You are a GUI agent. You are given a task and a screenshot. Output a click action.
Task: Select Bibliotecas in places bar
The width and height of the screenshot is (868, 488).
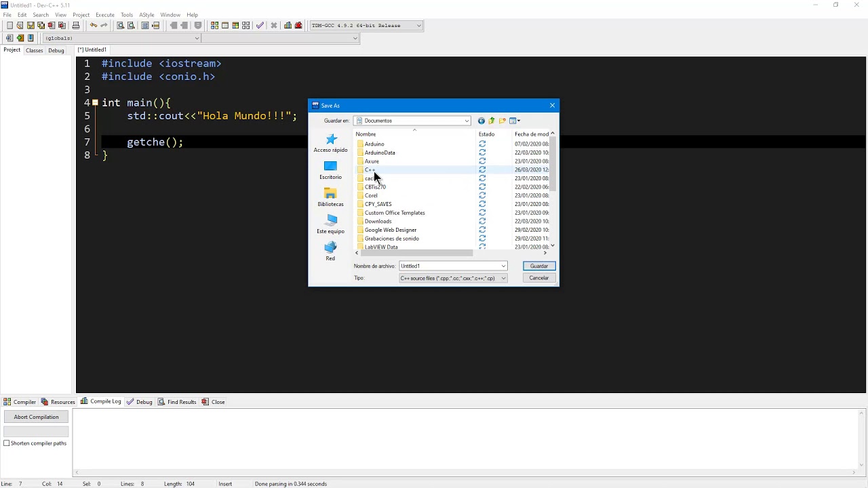pyautogui.click(x=331, y=197)
